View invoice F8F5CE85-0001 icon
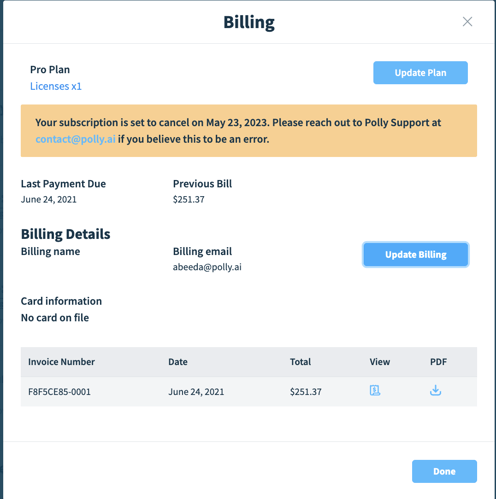This screenshot has height=499, width=496. 375,390
